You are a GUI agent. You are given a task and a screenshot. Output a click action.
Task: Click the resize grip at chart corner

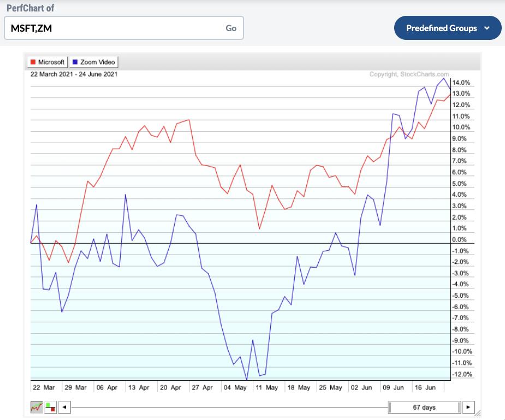pyautogui.click(x=478, y=413)
